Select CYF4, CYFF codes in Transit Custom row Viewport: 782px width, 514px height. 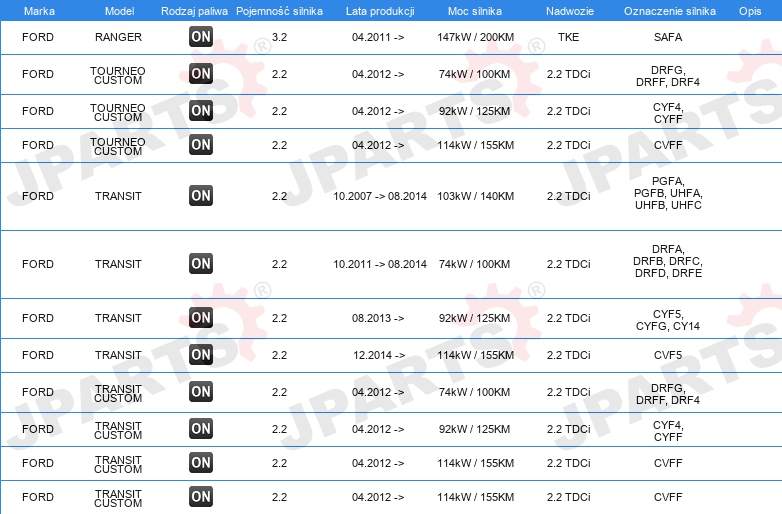[x=668, y=431]
